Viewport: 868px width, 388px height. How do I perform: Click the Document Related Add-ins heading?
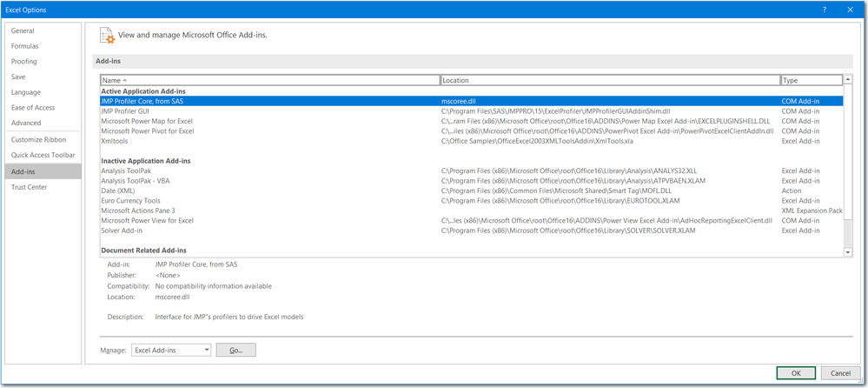(143, 251)
